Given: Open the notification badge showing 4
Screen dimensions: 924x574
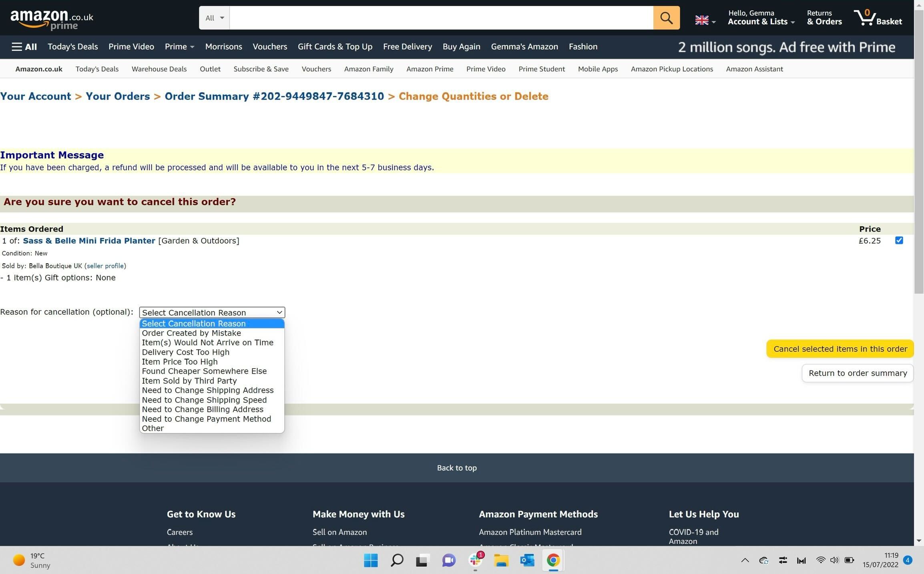Looking at the screenshot, I should 908,560.
